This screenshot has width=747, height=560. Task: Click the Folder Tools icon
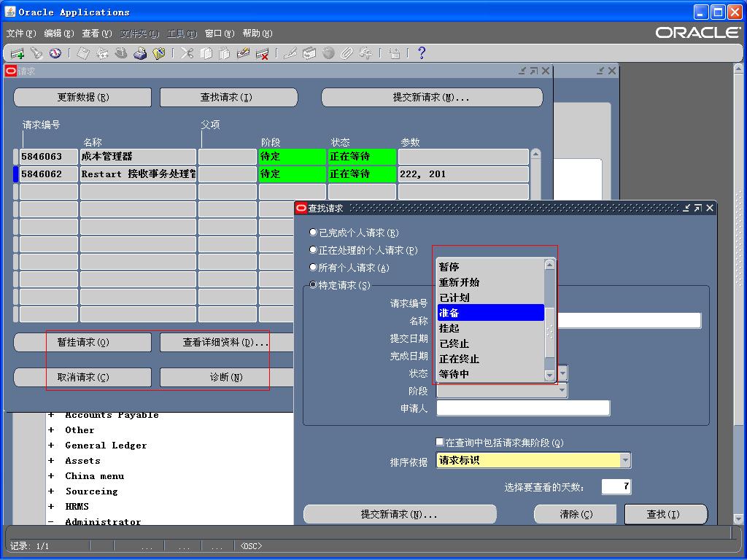pos(365,53)
